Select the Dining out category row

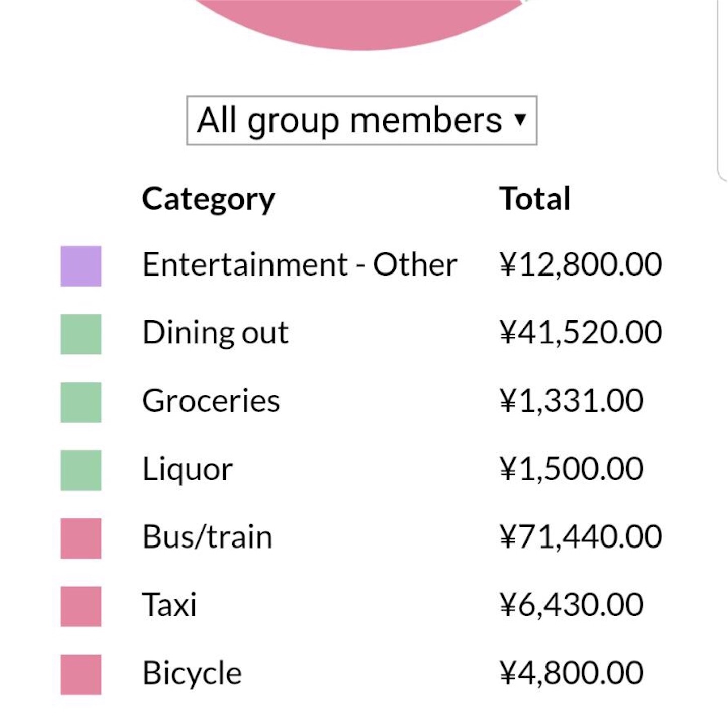tap(361, 333)
